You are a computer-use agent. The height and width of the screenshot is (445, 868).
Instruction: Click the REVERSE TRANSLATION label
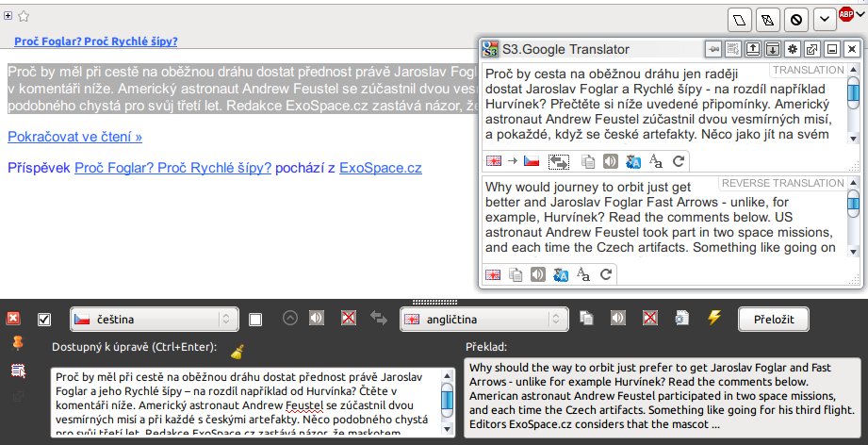point(783,183)
